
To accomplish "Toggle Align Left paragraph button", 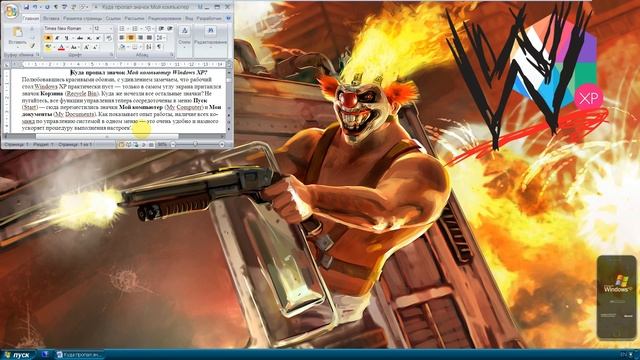I will pyautogui.click(x=122, y=38).
